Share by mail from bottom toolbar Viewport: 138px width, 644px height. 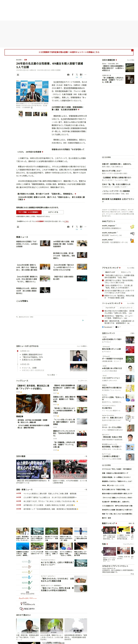tap(68, 227)
